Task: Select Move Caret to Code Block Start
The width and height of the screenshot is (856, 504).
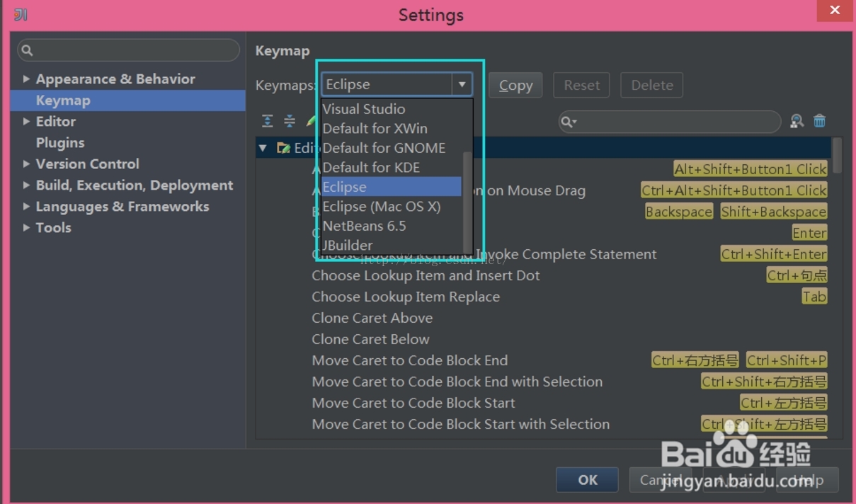Action: click(x=413, y=403)
